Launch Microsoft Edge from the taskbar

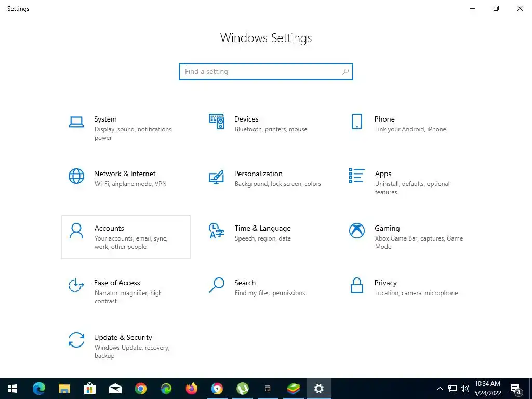coord(39,389)
